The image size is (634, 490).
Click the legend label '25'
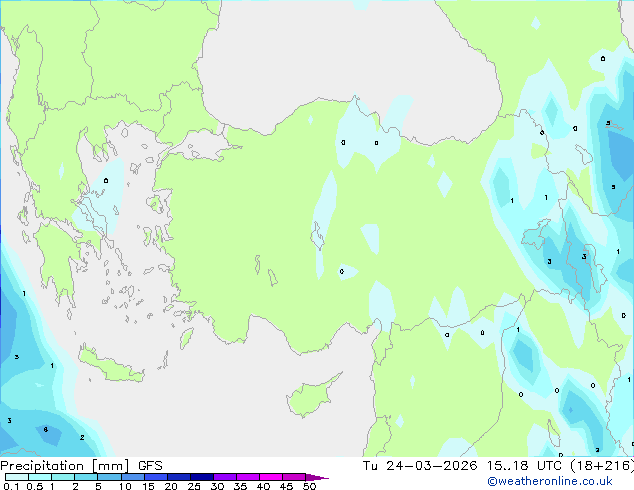pyautogui.click(x=194, y=486)
